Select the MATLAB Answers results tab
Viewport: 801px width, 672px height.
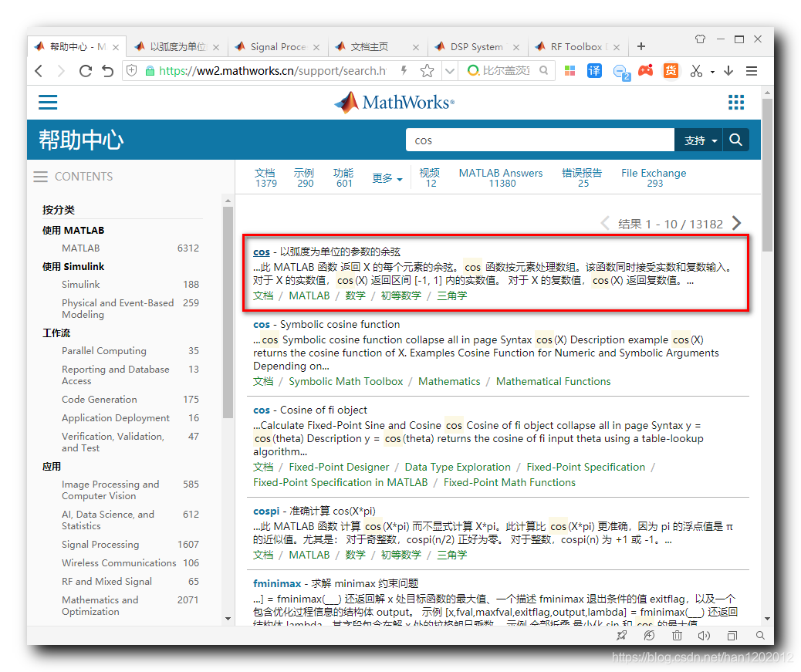tap(501, 177)
